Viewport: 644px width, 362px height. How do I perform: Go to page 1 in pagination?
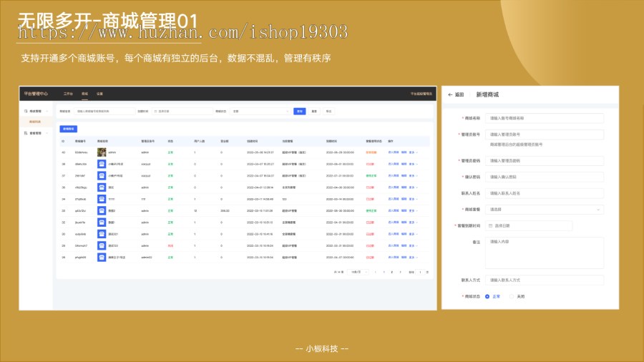click(x=384, y=272)
